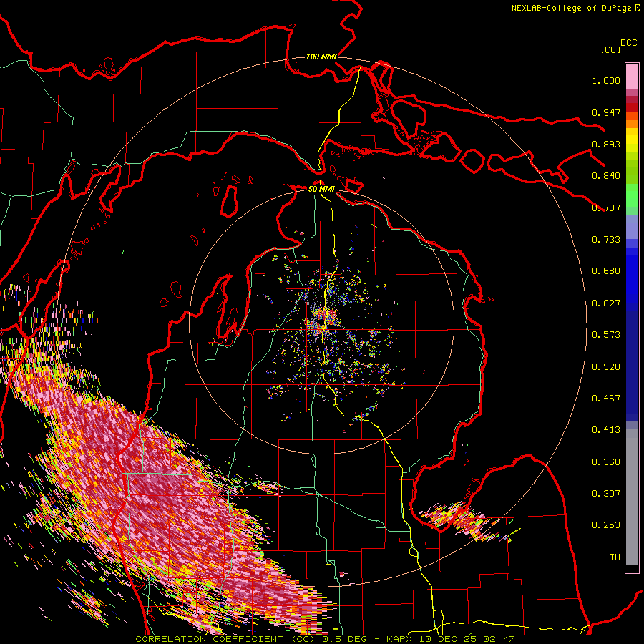
Task: Click the 0.787 scale value
Action: point(606,208)
